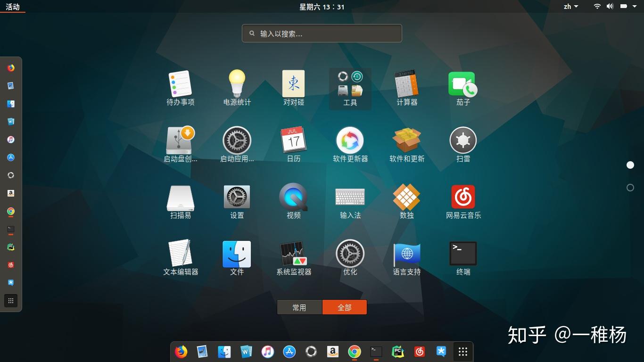This screenshot has height=362, width=644.
Task: Open the Finder face icon in bottom dock
Action: tap(224, 352)
